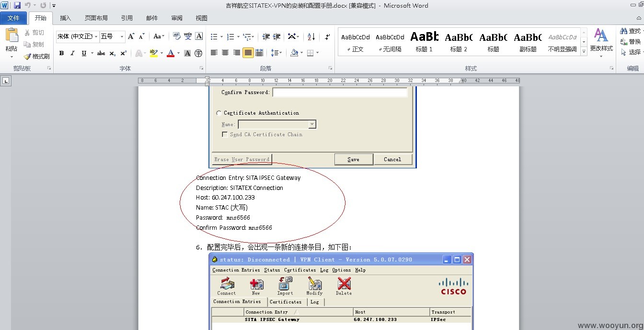Apply the 正文 style
The image size is (644, 330).
pyautogui.click(x=356, y=42)
